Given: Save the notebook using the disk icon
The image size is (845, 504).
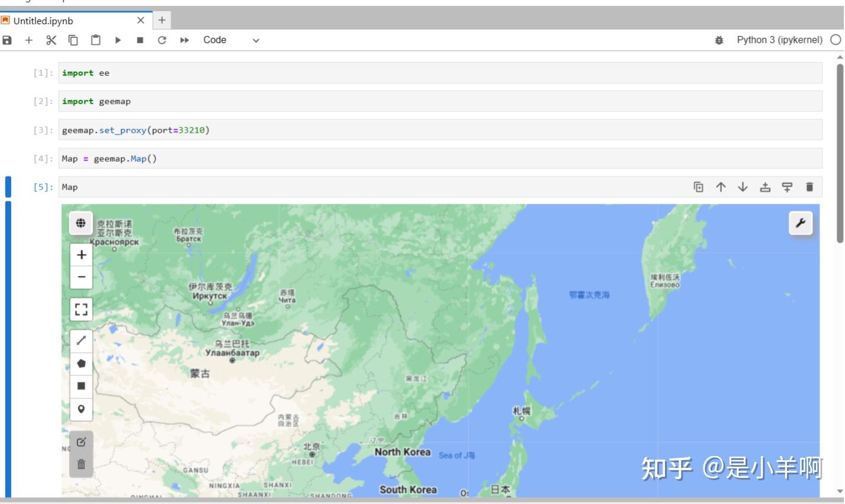Looking at the screenshot, I should point(7,40).
